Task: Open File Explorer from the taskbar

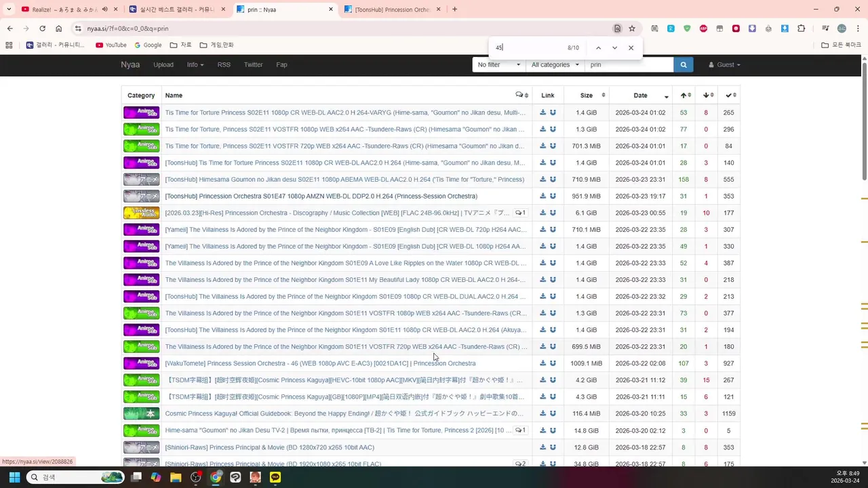Action: click(176, 477)
